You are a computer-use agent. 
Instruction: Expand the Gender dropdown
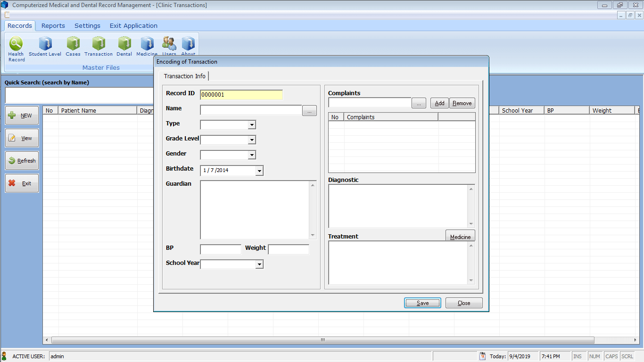tap(252, 155)
